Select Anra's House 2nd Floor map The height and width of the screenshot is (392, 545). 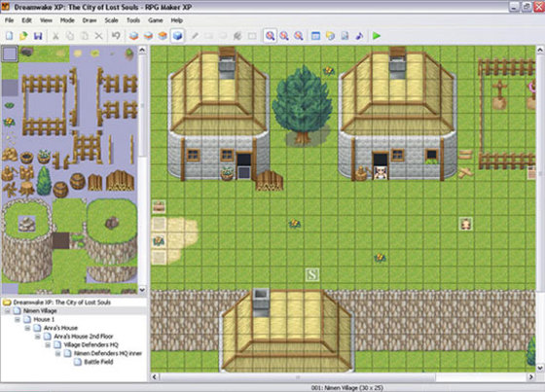point(84,336)
